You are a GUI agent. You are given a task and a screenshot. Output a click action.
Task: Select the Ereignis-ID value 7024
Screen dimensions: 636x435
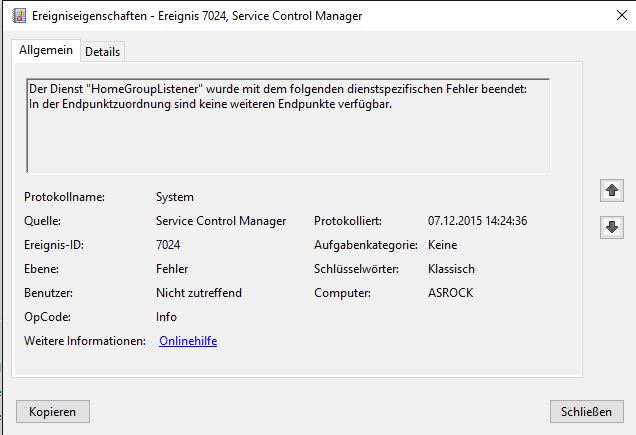169,245
